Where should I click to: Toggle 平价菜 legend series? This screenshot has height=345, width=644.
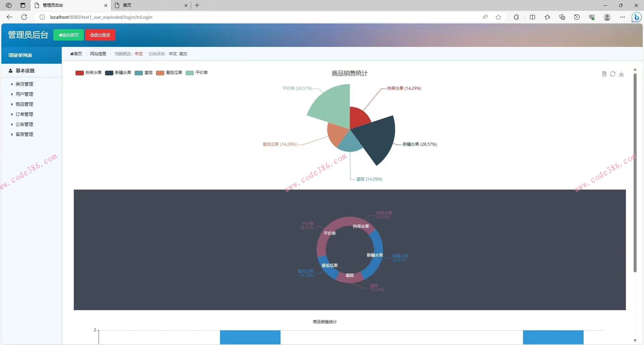[197, 73]
